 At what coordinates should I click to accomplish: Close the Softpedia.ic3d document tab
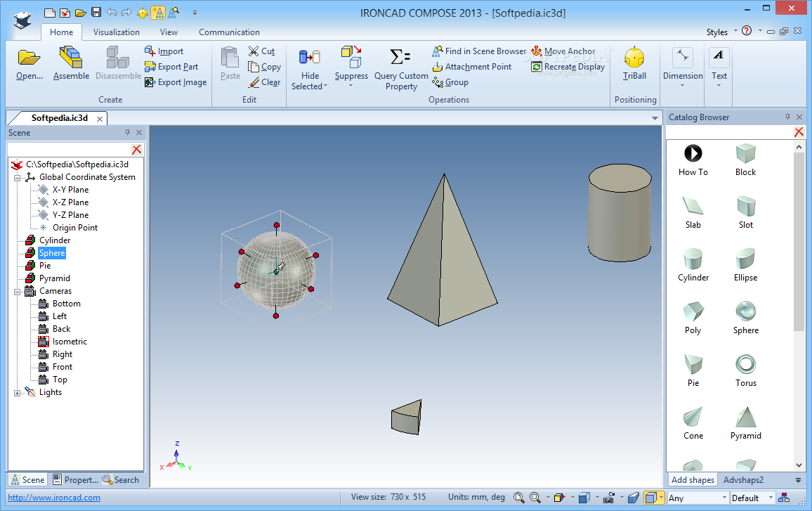tap(100, 119)
